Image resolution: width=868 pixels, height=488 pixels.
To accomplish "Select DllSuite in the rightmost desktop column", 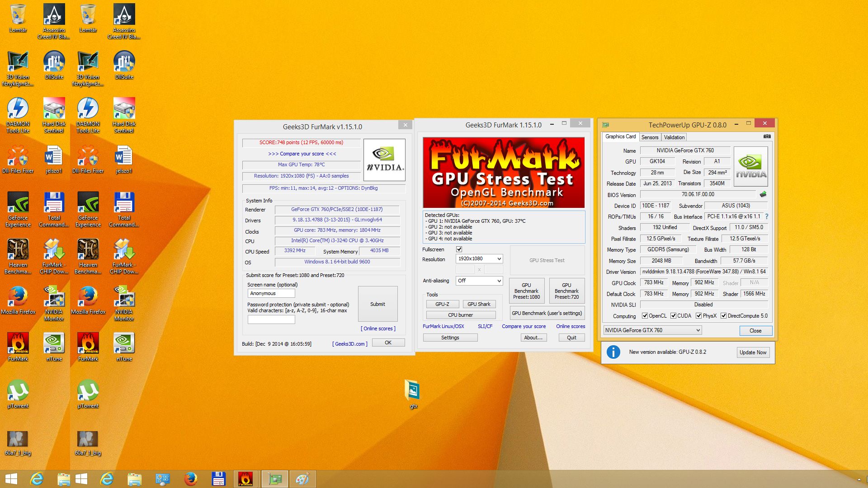I will [124, 65].
